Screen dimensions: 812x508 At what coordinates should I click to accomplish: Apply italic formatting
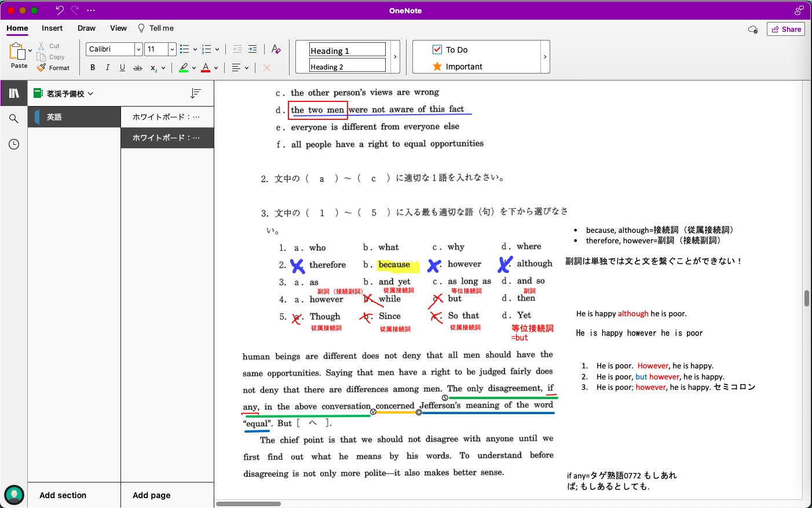coord(108,68)
